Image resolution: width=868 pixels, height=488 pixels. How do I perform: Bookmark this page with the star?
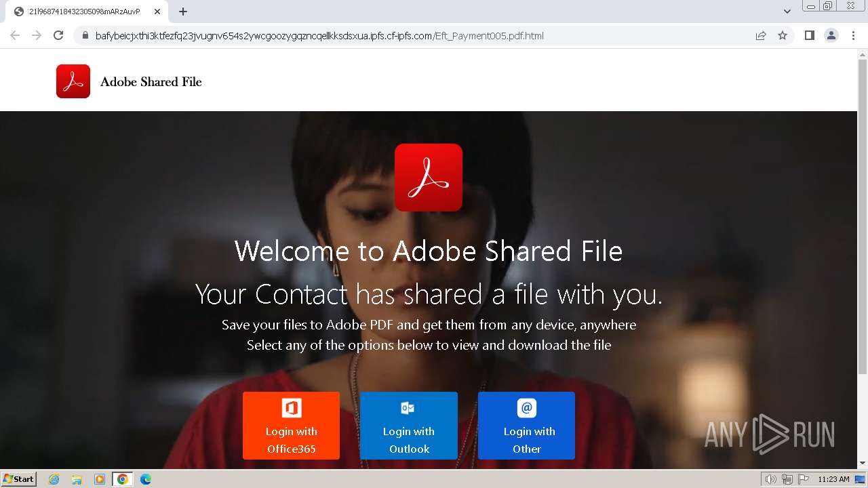(783, 35)
